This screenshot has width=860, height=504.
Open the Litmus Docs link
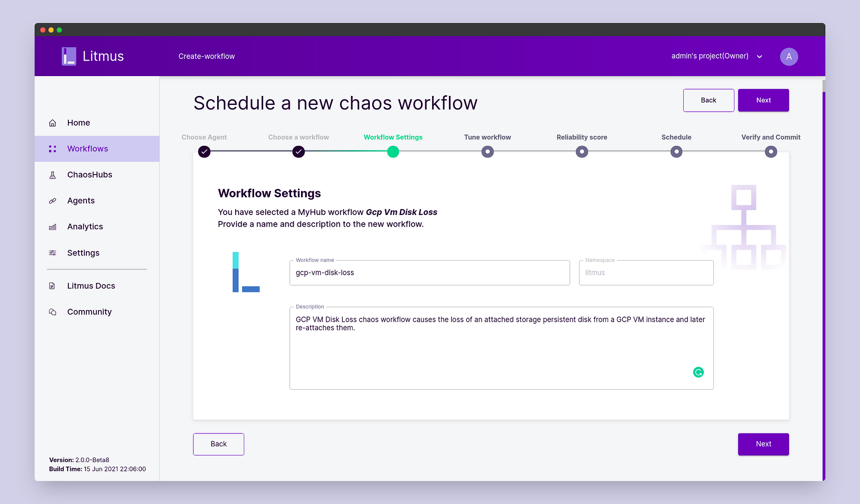[97, 286]
